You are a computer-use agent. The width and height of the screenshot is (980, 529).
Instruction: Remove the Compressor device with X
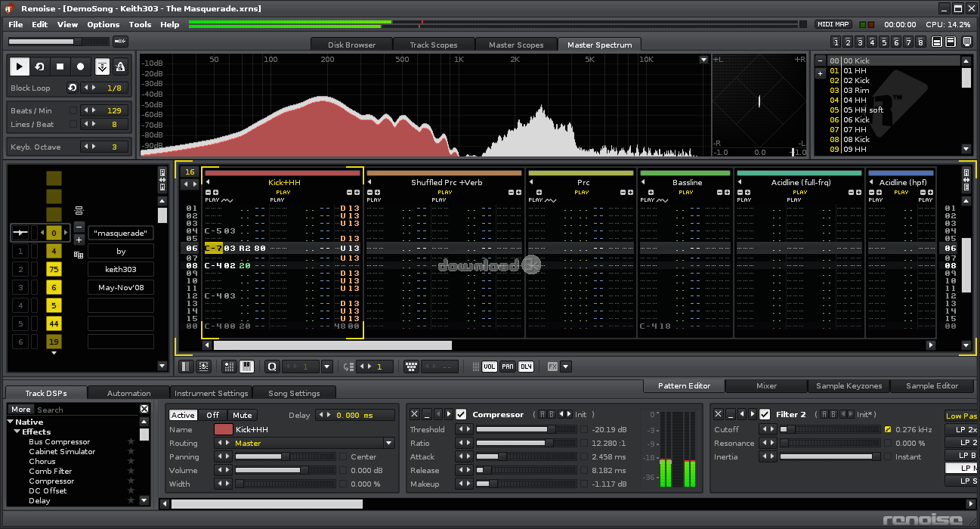[x=414, y=414]
